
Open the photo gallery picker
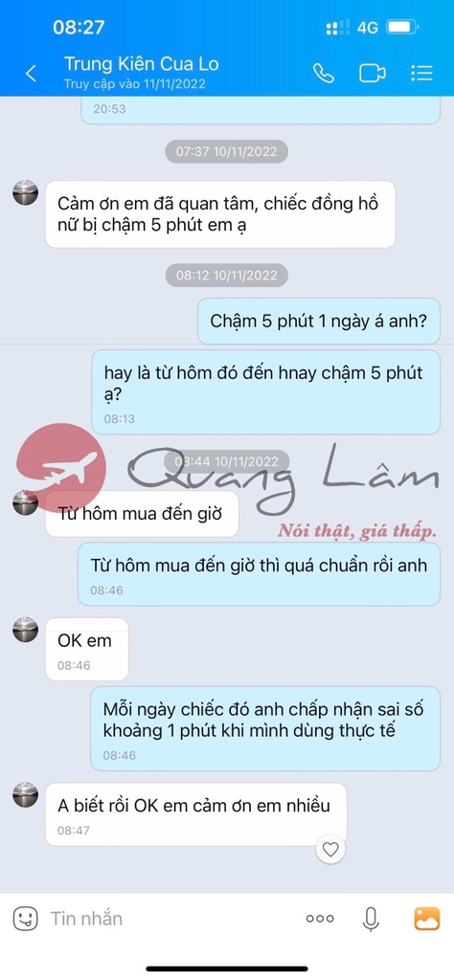point(427,918)
